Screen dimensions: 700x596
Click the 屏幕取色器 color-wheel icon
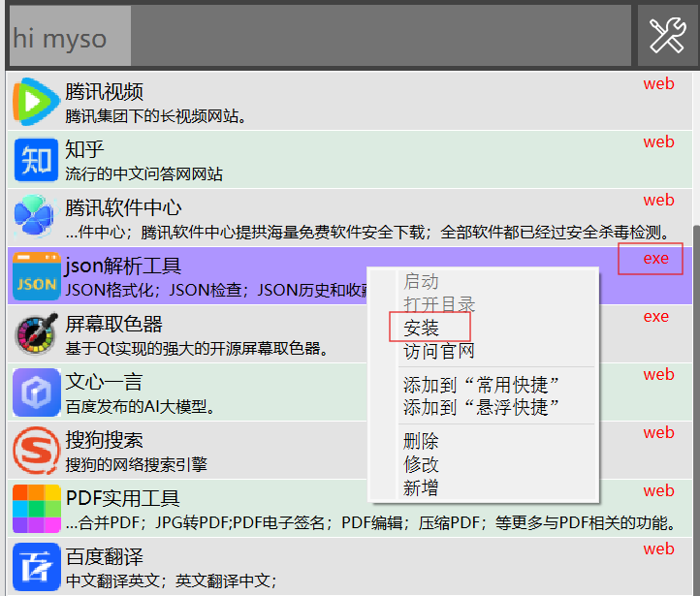pos(36,334)
